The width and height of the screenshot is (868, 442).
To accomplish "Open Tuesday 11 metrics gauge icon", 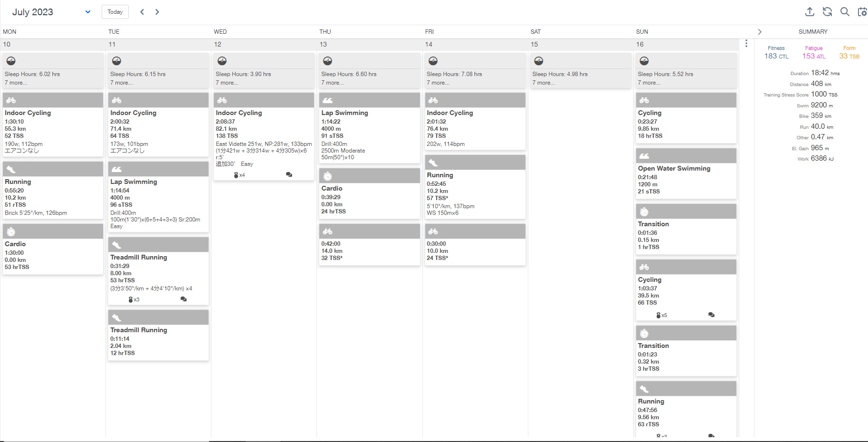I will [x=116, y=61].
